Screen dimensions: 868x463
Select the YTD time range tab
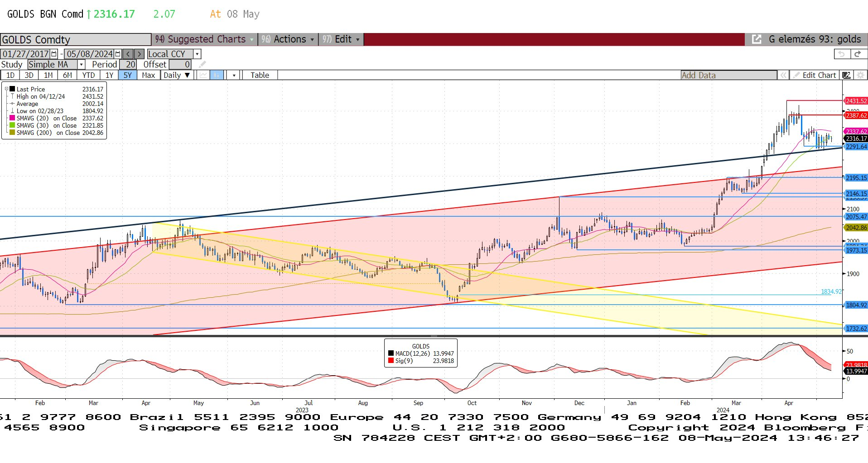coord(88,75)
